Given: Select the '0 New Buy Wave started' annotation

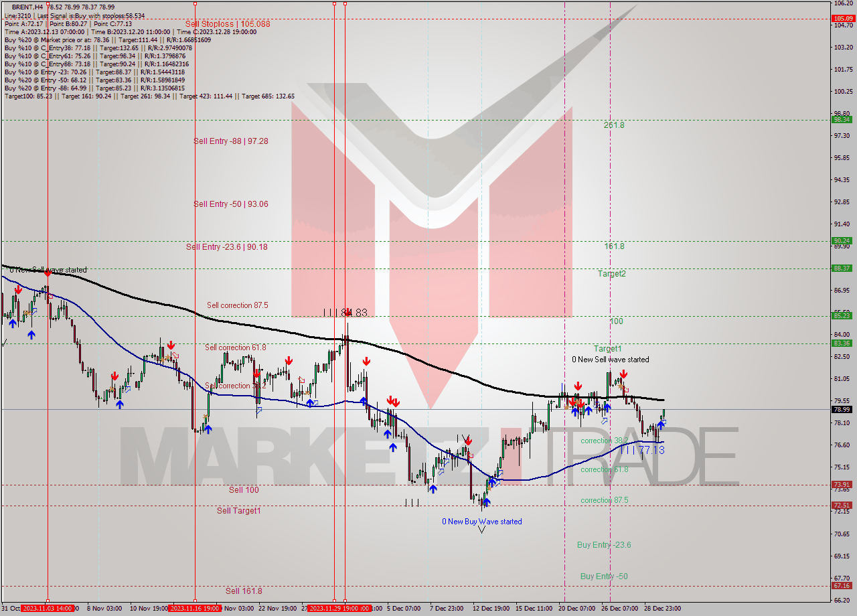Looking at the screenshot, I should (482, 522).
